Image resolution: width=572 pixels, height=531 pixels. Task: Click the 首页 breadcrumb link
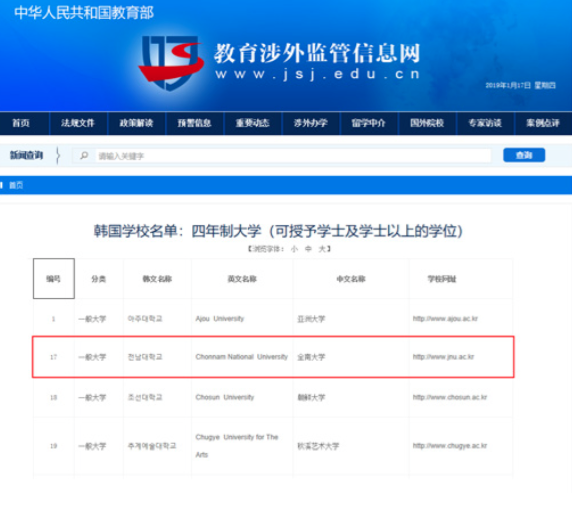16,185
